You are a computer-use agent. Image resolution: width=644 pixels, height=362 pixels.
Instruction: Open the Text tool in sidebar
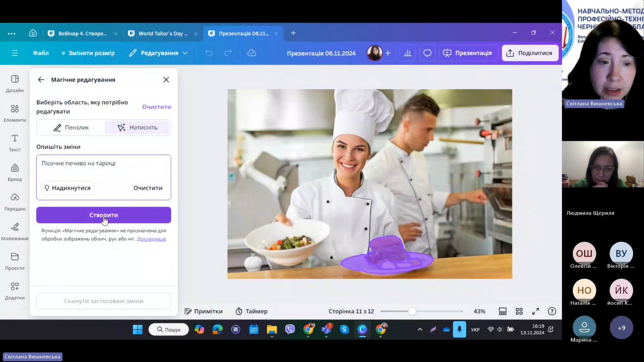(x=15, y=142)
